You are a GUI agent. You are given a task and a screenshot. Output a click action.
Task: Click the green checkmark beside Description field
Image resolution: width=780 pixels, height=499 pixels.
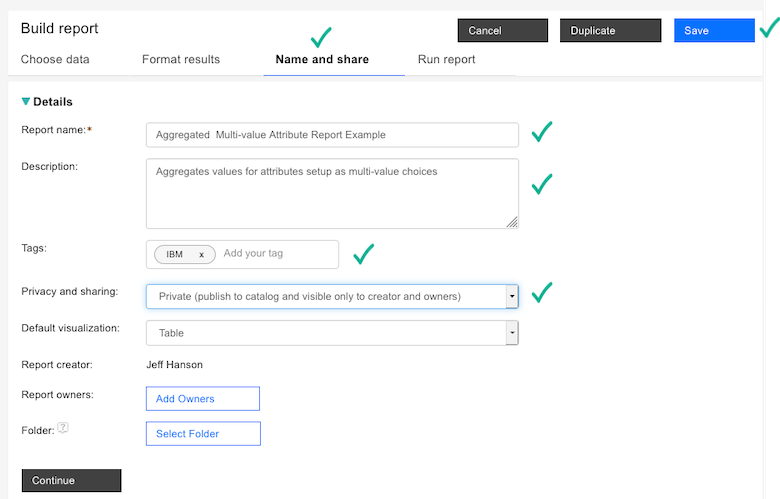(x=542, y=184)
